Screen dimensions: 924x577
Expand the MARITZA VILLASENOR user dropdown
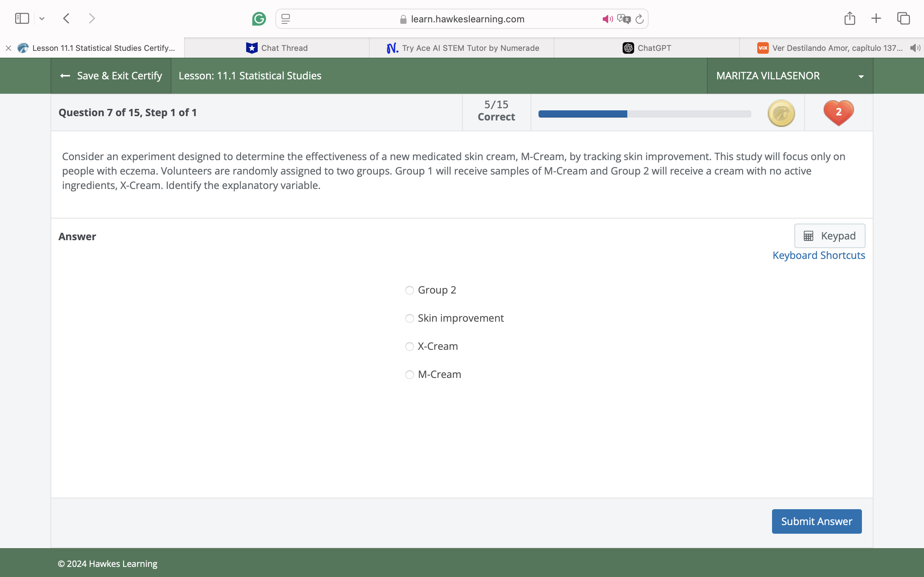click(x=790, y=76)
